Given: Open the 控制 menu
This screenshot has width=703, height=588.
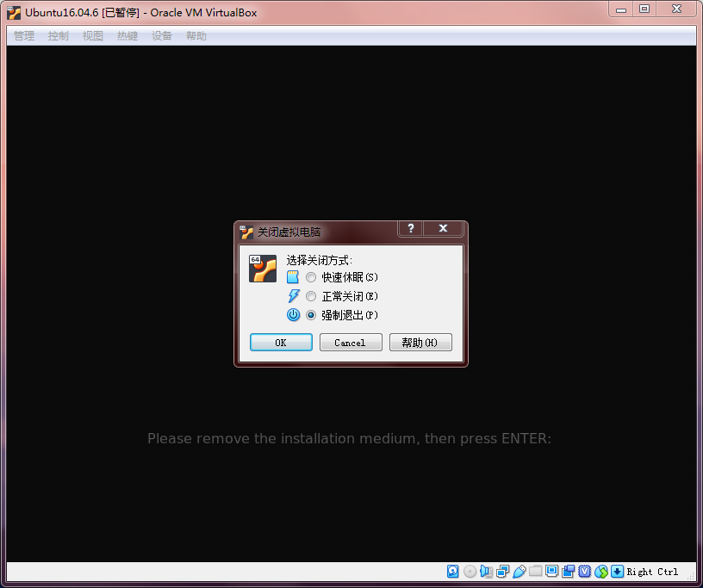Looking at the screenshot, I should coord(59,36).
